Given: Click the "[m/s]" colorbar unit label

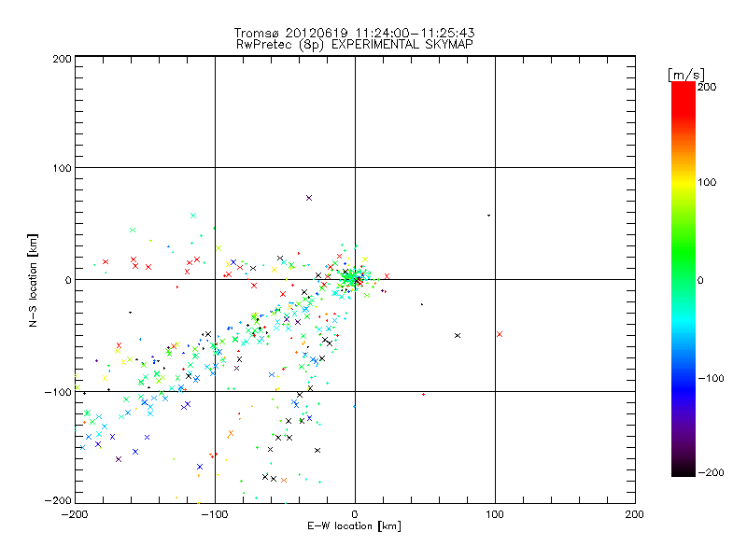Looking at the screenshot, I should 685,75.
